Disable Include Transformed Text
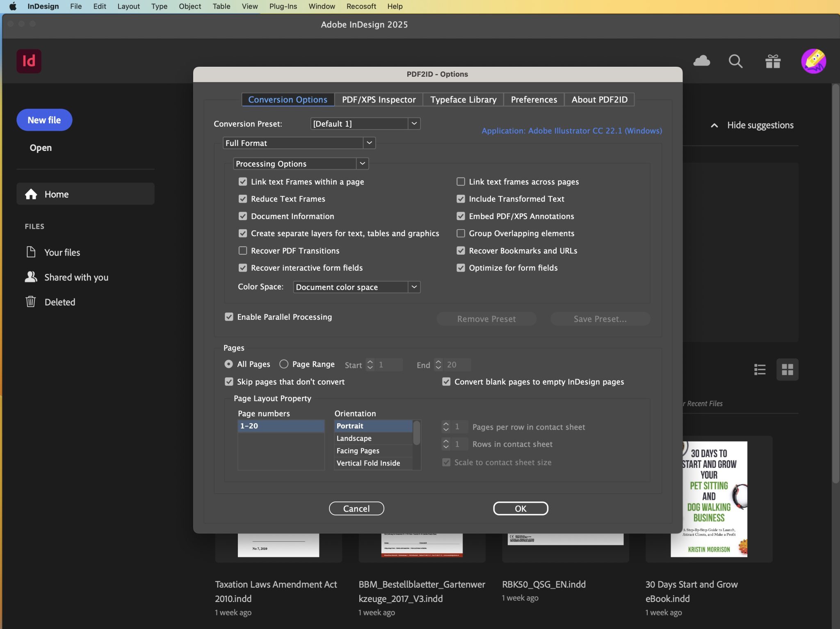840x629 pixels. point(460,199)
